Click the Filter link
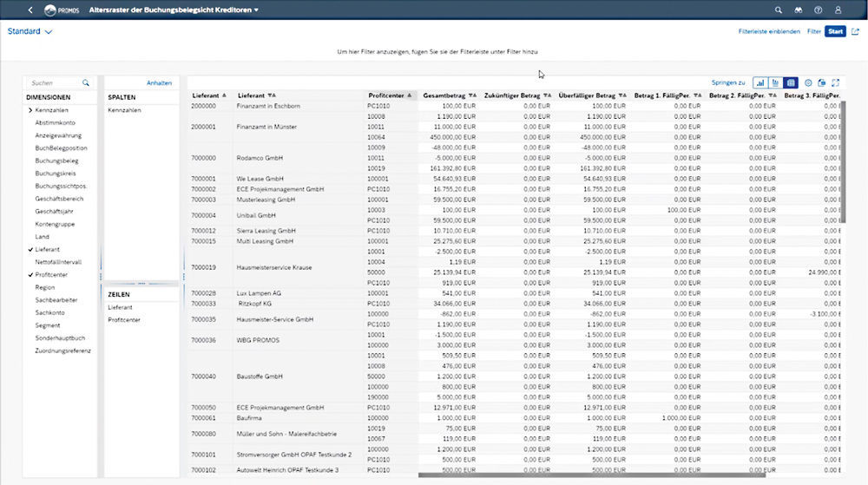Image resolution: width=868 pixels, height=485 pixels. coord(813,31)
